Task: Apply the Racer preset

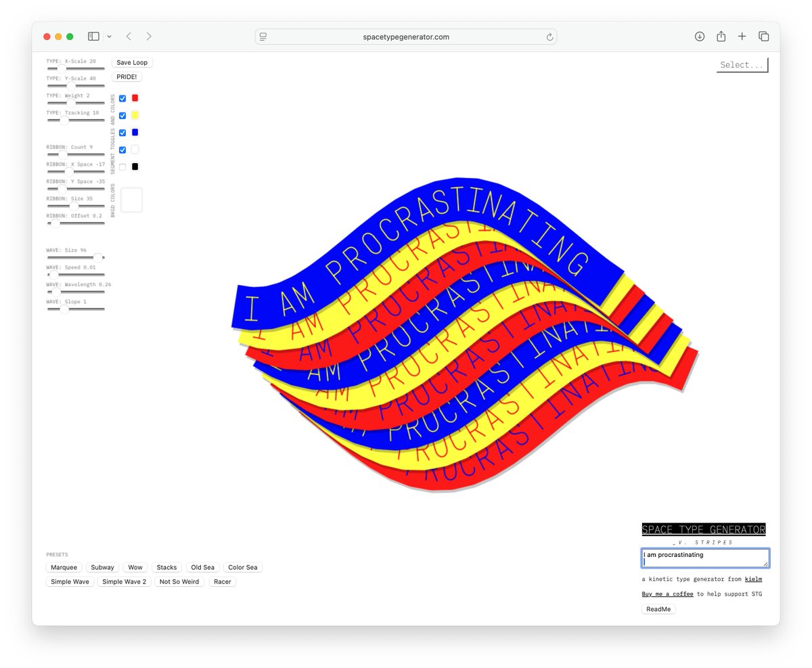Action: coord(222,581)
